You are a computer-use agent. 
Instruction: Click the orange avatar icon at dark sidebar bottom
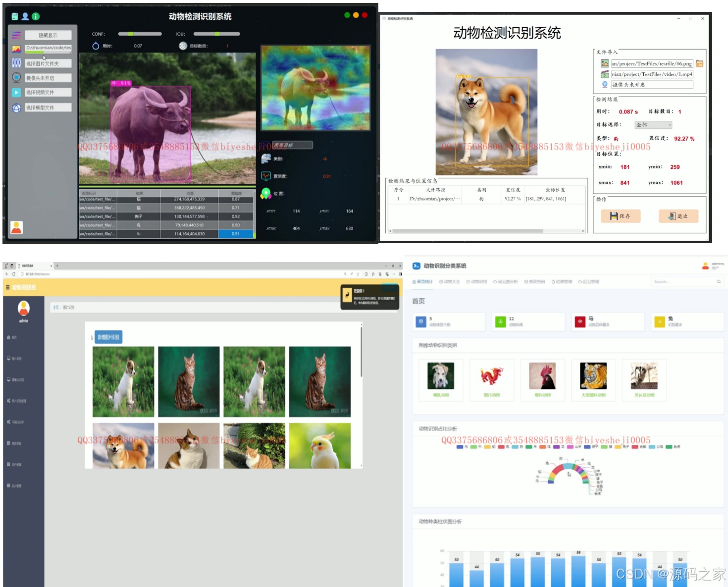coord(17,227)
